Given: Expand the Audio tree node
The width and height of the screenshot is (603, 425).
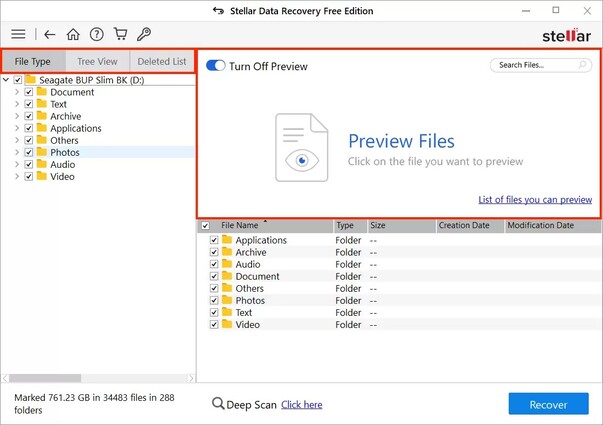Looking at the screenshot, I should pyautogui.click(x=17, y=164).
